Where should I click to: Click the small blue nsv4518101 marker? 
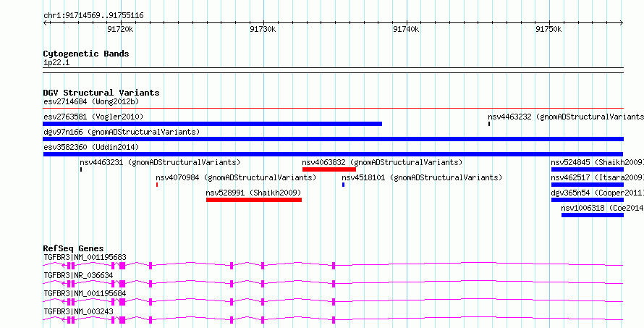point(344,185)
